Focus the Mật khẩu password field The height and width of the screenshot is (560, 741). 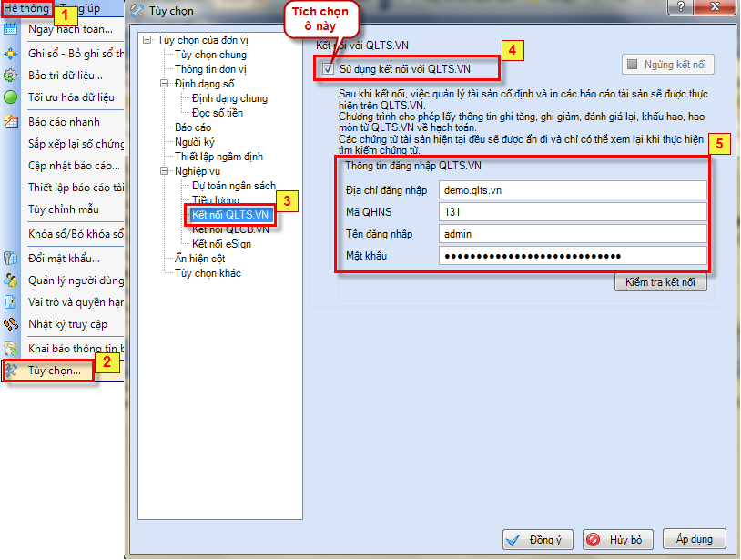pos(573,256)
